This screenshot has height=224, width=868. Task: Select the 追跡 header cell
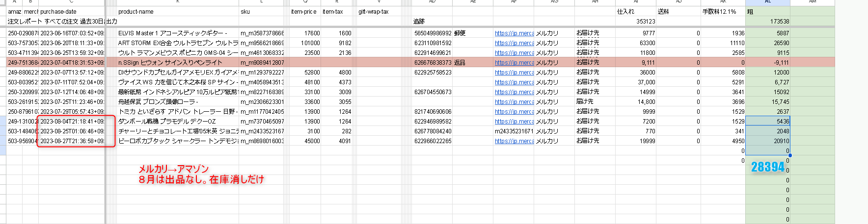[432, 21]
